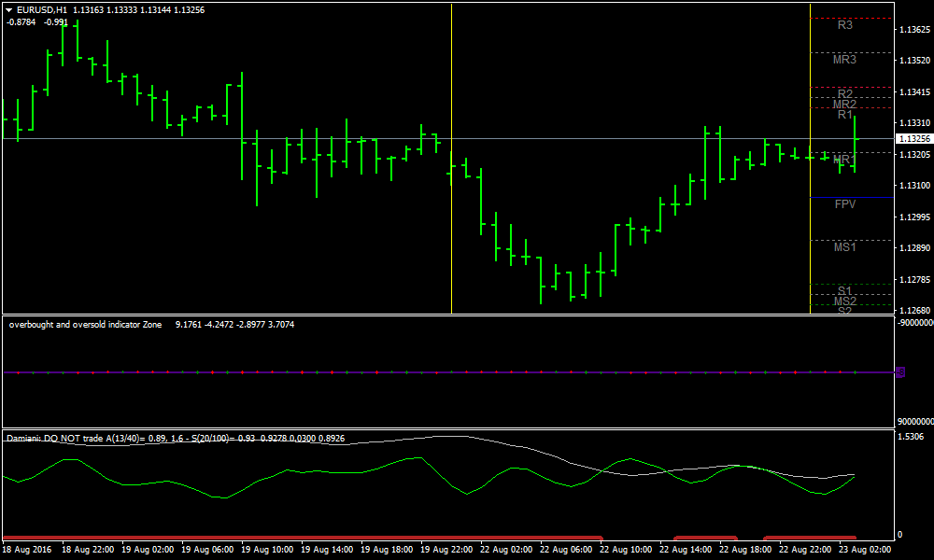
Task: Select the R2 resistance level label
Action: pos(845,93)
